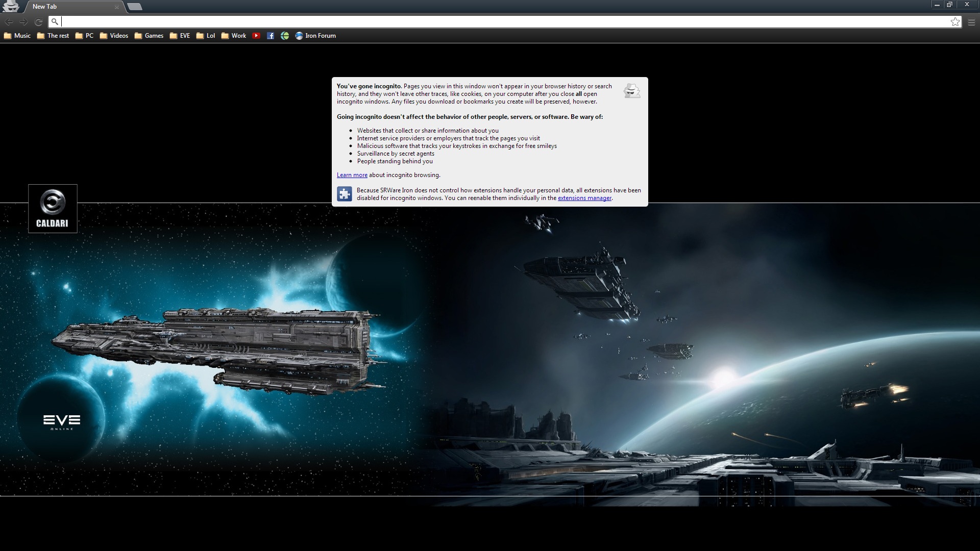This screenshot has width=980, height=551.
Task: Click the forward navigation arrow
Action: [x=23, y=22]
